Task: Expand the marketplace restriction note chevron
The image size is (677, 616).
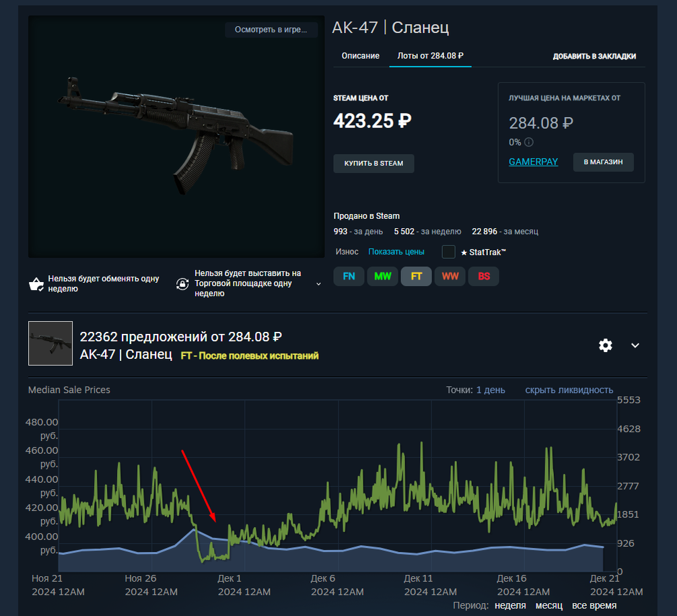Action: click(x=318, y=284)
